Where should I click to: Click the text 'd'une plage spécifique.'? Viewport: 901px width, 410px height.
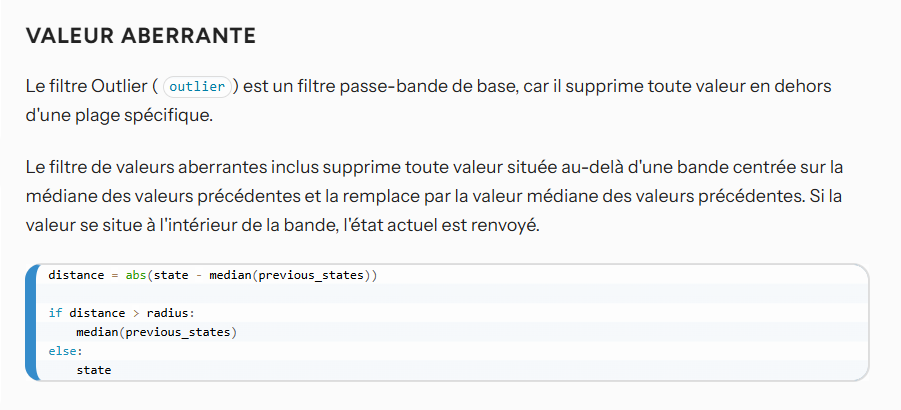click(120, 115)
